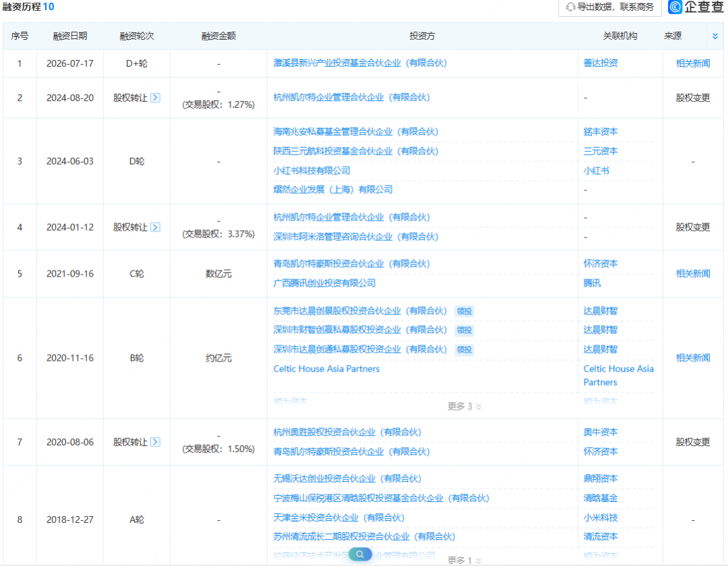Open 相关新闻 link for the B轮 row

[x=693, y=358]
